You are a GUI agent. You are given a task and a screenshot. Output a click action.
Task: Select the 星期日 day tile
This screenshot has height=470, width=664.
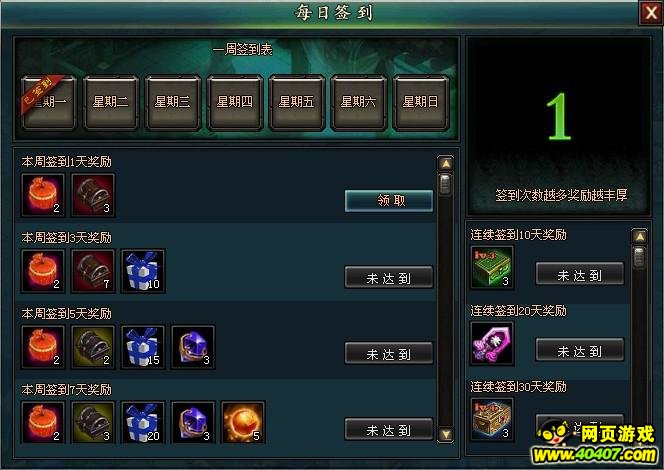click(421, 102)
